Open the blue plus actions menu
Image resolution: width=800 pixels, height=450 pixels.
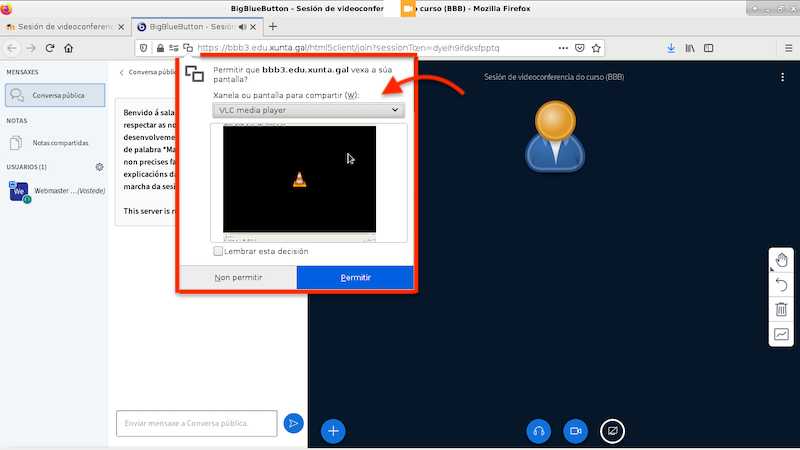[x=334, y=430]
